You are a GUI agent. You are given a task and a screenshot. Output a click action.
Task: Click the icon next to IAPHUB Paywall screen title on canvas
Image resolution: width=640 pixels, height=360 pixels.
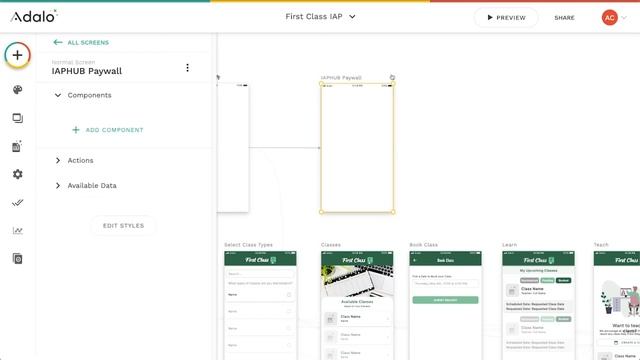tap(392, 77)
